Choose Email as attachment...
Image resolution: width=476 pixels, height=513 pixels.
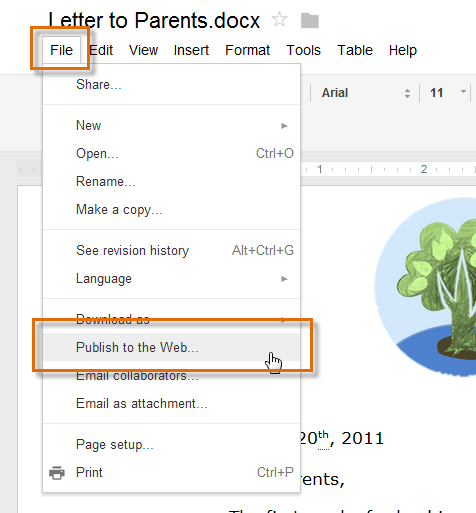coord(172,404)
